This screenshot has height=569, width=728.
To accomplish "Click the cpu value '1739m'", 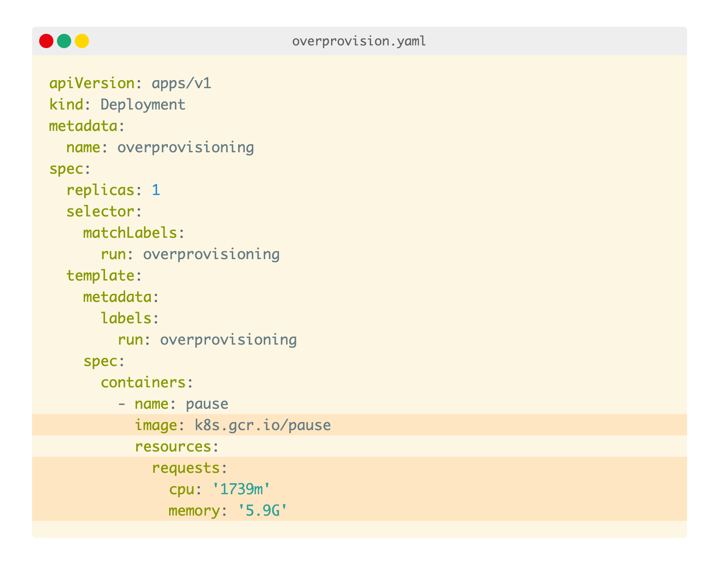I will pos(241,489).
